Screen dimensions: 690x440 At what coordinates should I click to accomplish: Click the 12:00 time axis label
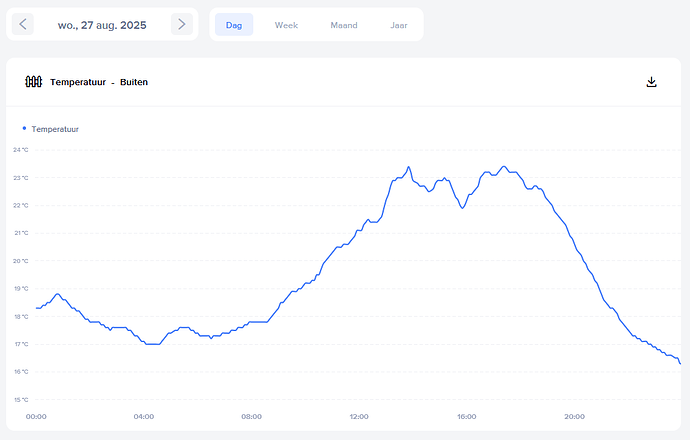click(x=359, y=416)
